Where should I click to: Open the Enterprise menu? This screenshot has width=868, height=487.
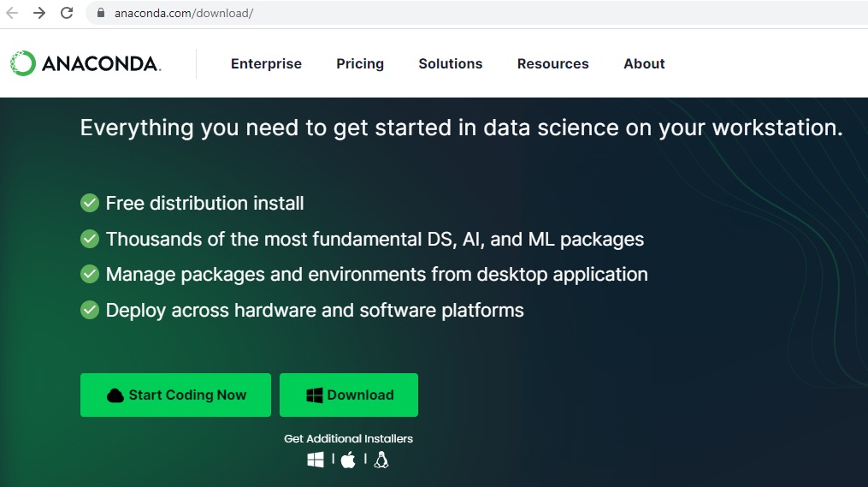[266, 63]
